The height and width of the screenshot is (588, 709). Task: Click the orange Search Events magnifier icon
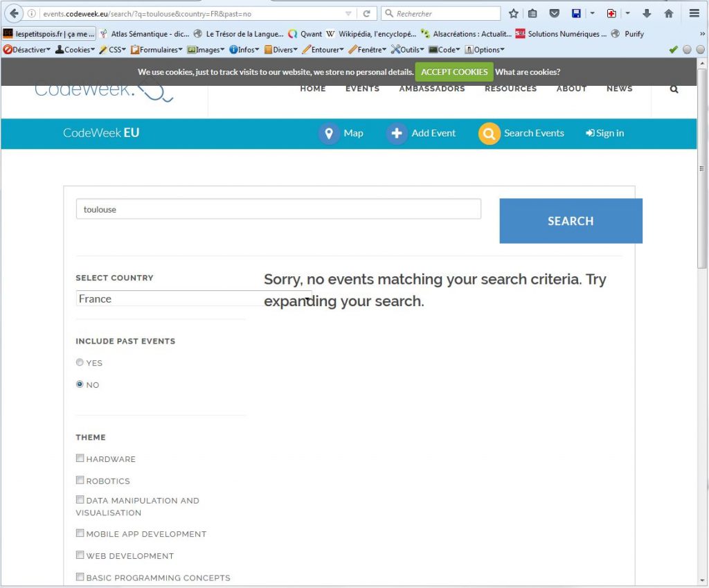(x=490, y=134)
